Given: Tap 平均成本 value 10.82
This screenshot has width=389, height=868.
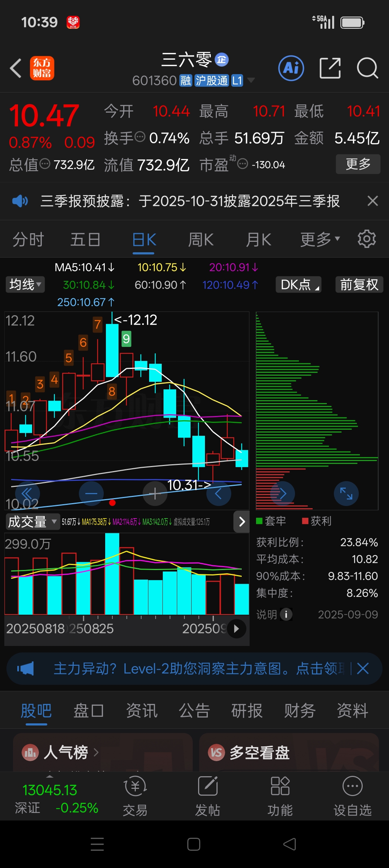Looking at the screenshot, I should tap(365, 559).
